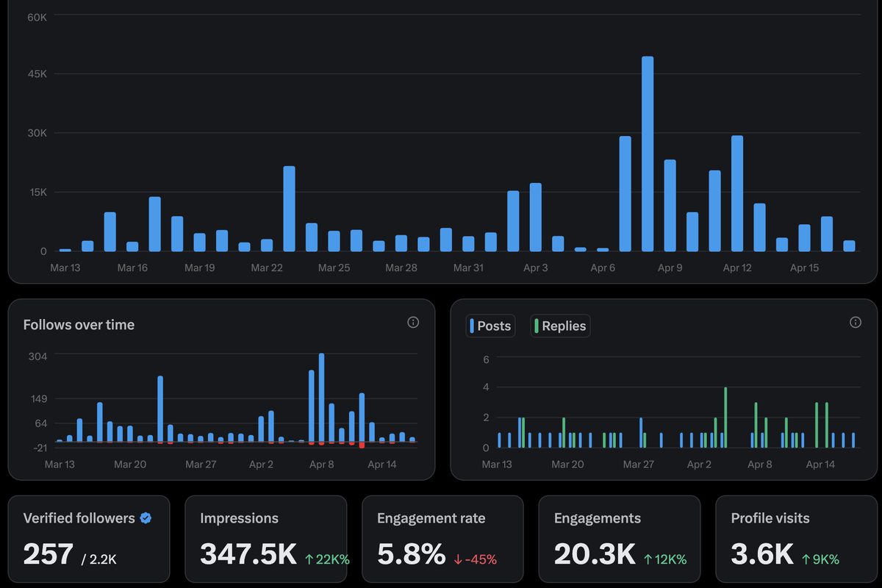The image size is (882, 588).
Task: Click the 304 label on the follows axis
Action: pos(38,356)
